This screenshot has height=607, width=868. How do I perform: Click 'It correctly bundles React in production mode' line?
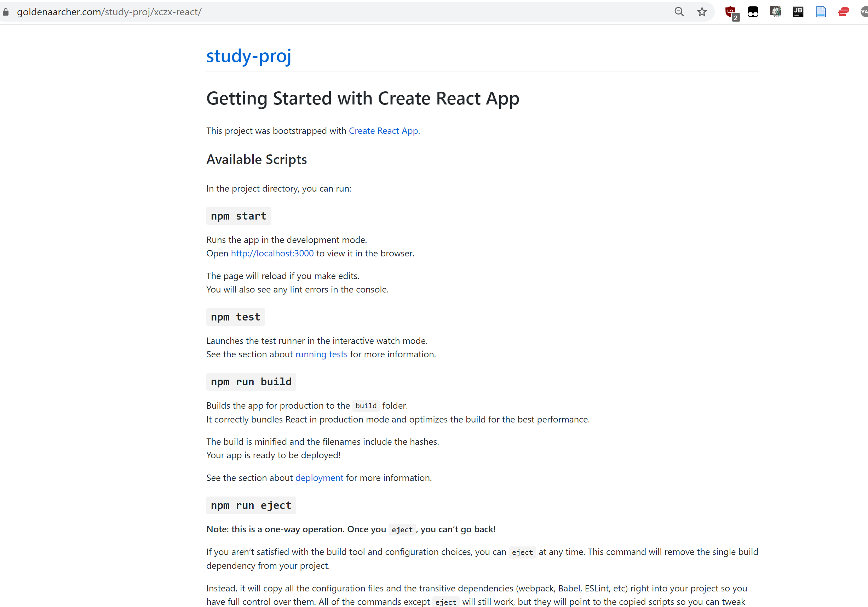(398, 420)
